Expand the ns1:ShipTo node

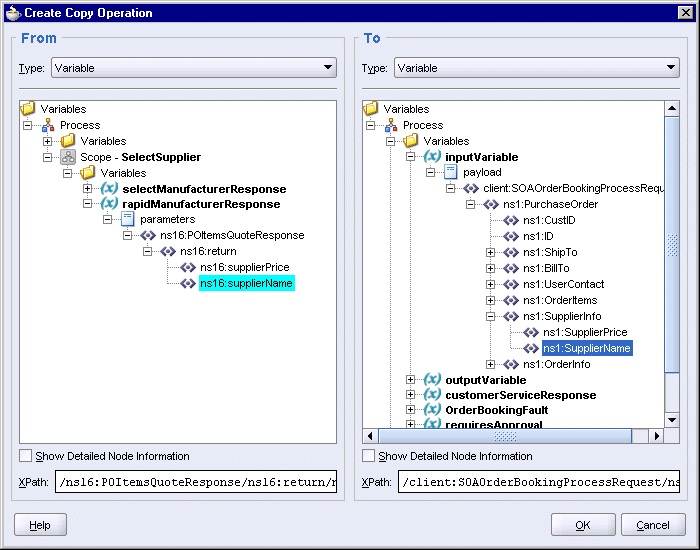point(490,253)
